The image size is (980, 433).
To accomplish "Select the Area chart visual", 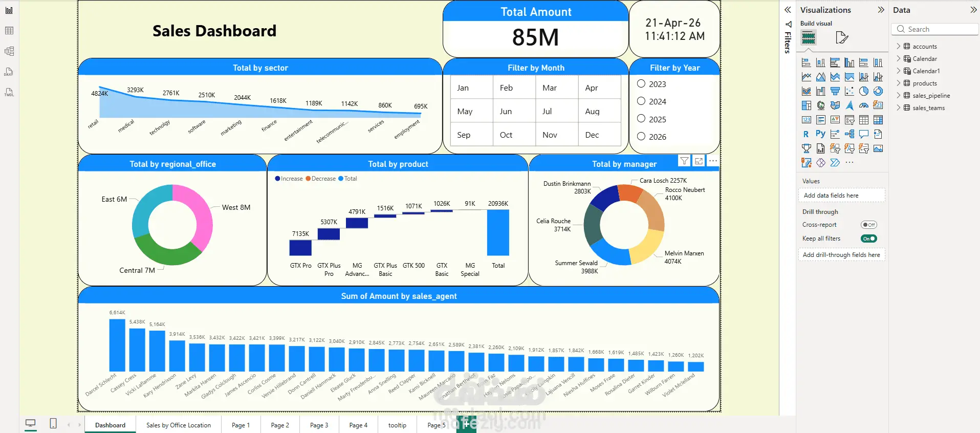I will [x=820, y=77].
